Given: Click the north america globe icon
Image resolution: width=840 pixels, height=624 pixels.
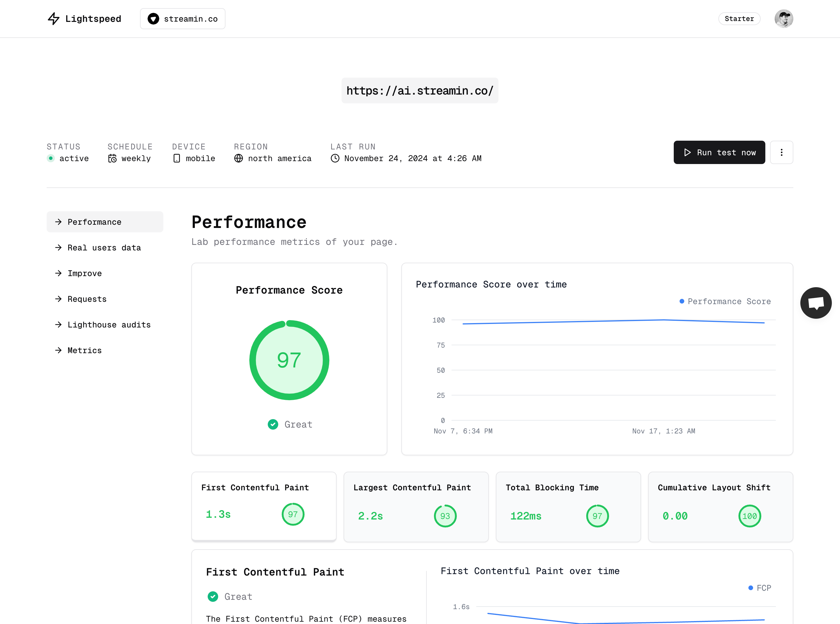Looking at the screenshot, I should (239, 158).
